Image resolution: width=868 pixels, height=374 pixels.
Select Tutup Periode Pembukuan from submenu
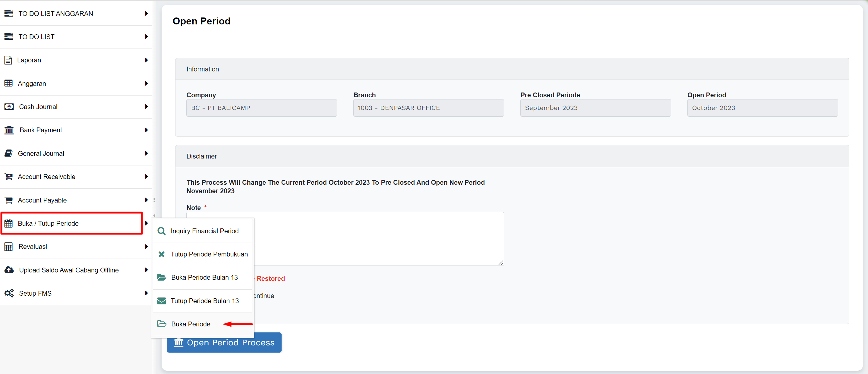pos(209,254)
